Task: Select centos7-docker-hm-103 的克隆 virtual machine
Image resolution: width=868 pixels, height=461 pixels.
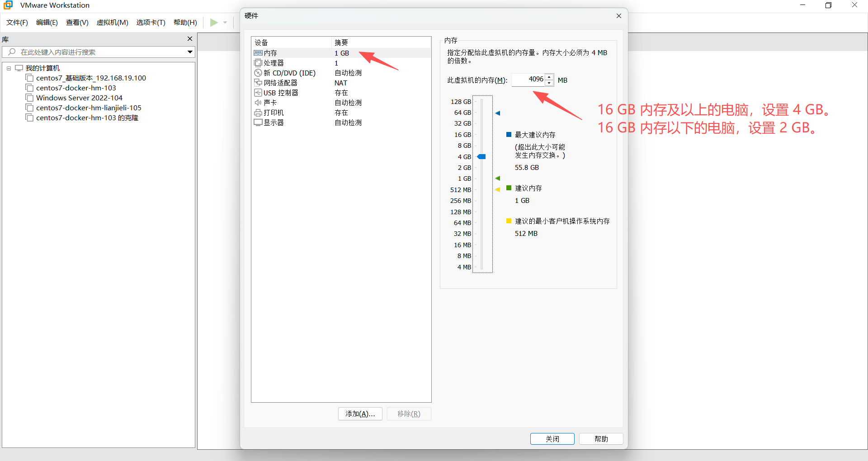Action: tap(87, 118)
